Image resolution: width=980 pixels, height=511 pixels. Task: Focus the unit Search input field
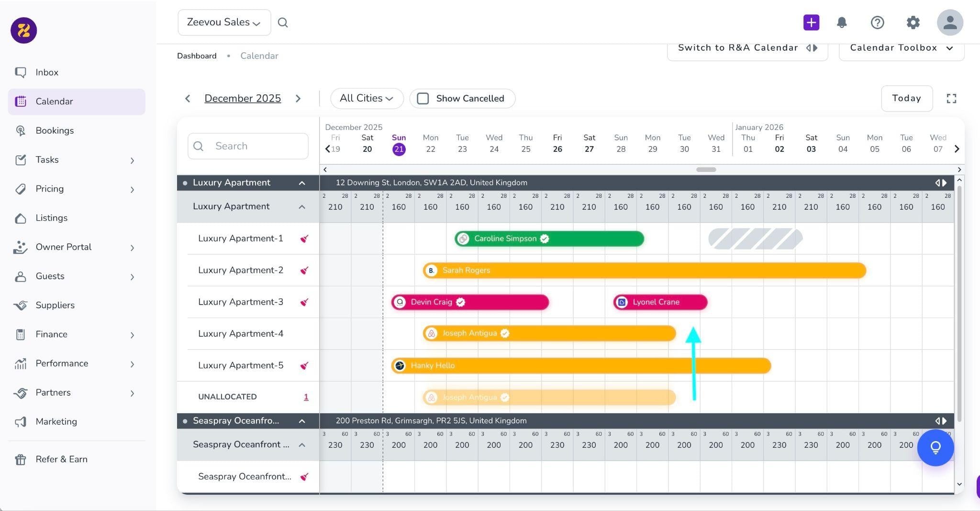click(x=248, y=146)
